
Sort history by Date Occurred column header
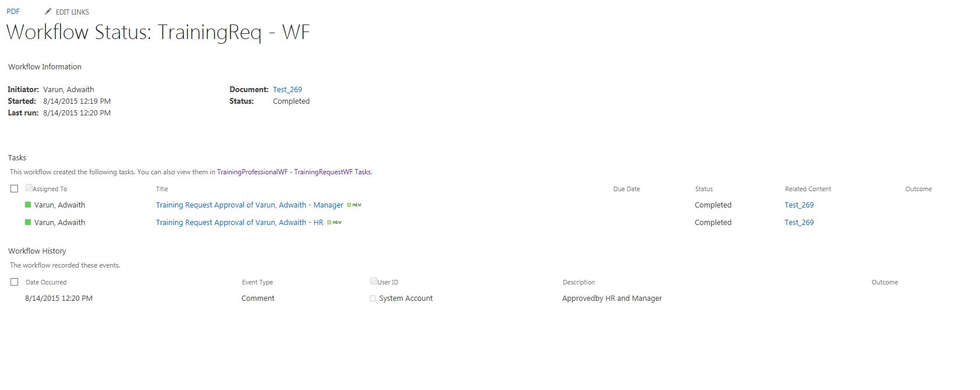click(x=46, y=282)
